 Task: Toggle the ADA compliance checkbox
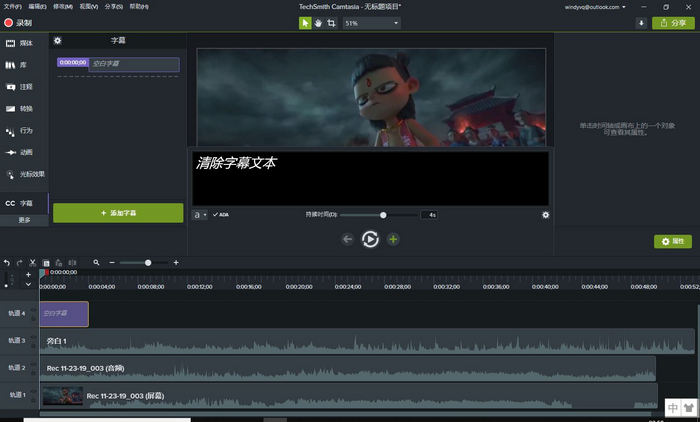(x=221, y=215)
